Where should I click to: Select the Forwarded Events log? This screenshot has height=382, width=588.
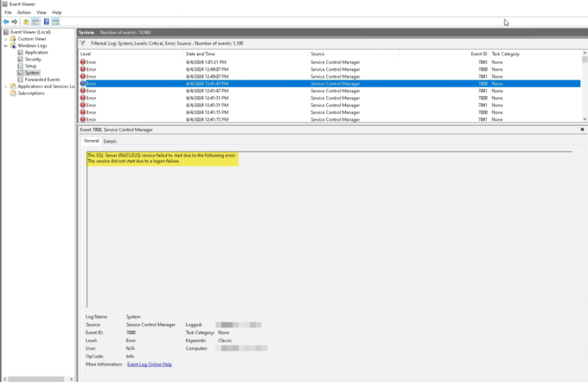42,80
